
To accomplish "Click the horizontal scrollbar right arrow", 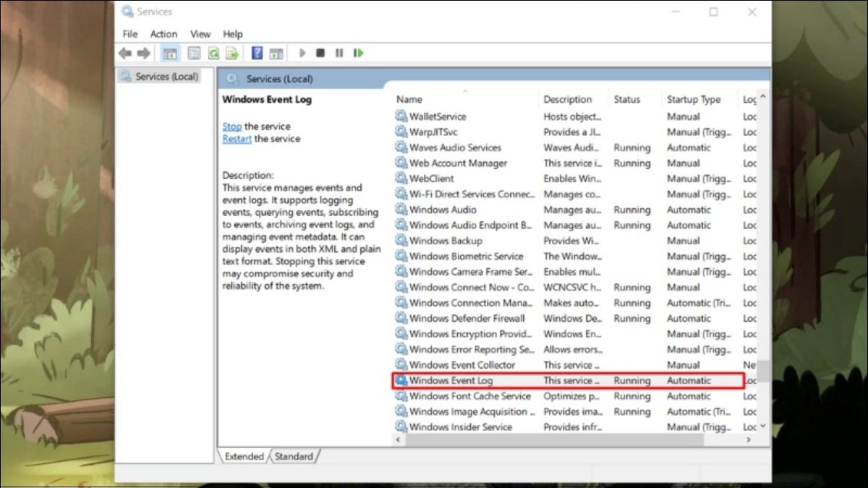I will (749, 439).
